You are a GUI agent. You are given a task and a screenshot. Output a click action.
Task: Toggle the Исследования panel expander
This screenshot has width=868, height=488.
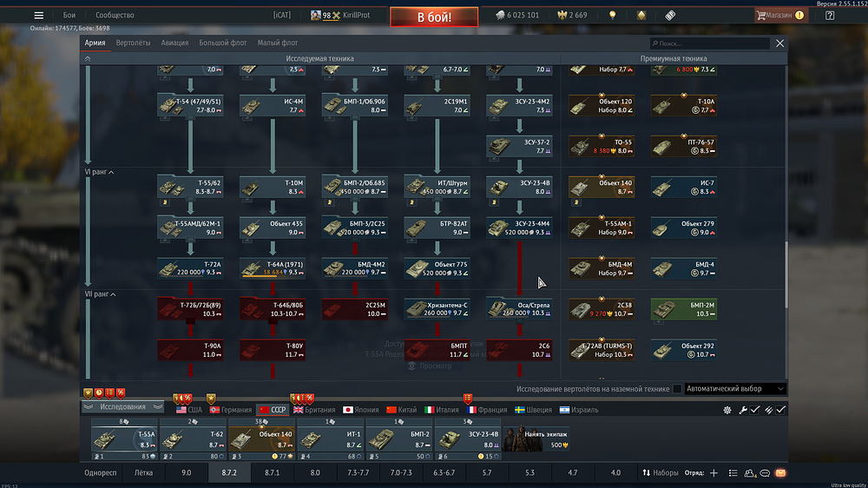point(123,406)
